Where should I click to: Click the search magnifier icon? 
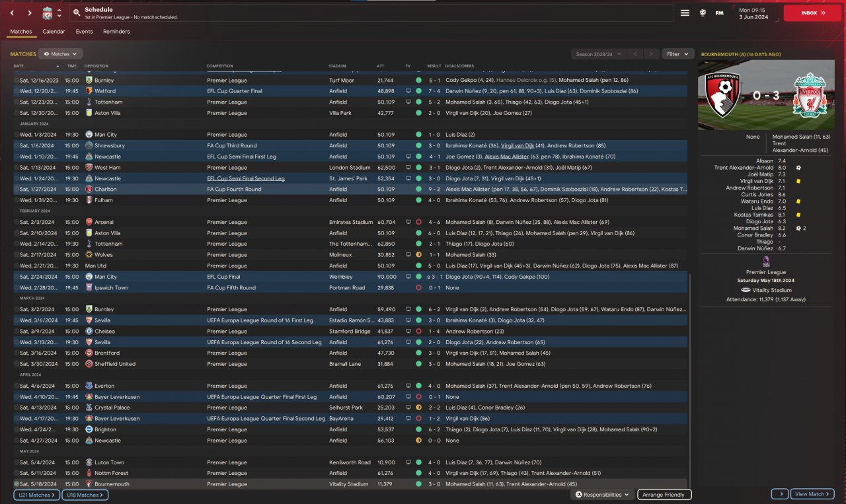pos(77,13)
